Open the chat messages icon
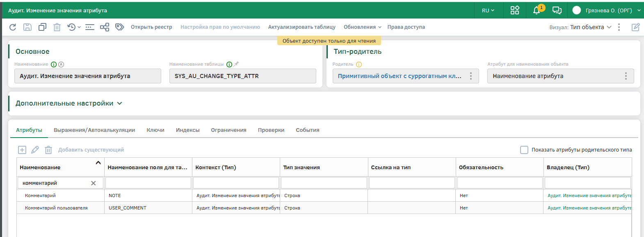 tap(557, 10)
